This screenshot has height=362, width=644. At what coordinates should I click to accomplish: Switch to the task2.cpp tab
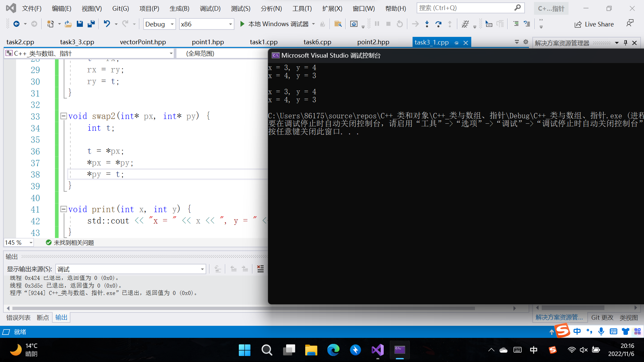pos(20,42)
